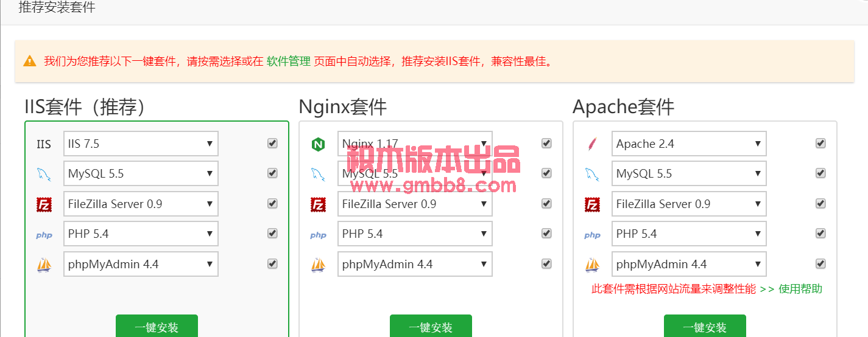The height and width of the screenshot is (337, 868).
Task: Uncheck FileZilla Server checkbox in Nginx suite
Action: 546,203
